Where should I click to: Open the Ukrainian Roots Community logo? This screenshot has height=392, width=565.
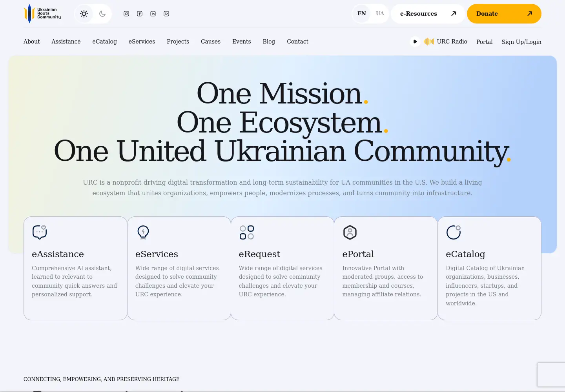point(42,14)
